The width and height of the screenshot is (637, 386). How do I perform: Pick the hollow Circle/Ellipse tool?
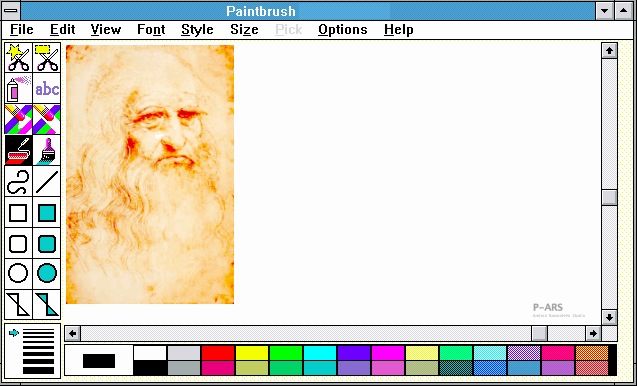18,273
